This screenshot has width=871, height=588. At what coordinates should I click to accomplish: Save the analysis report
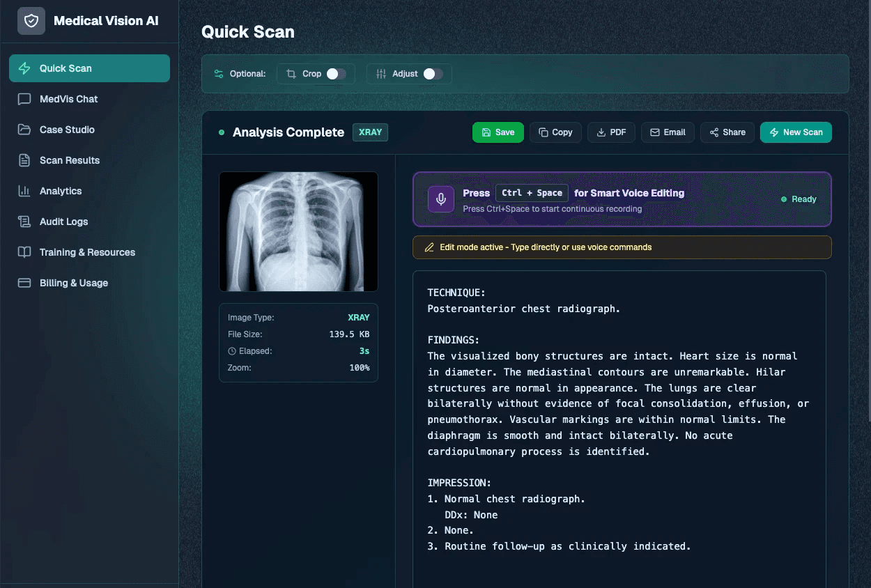point(498,132)
